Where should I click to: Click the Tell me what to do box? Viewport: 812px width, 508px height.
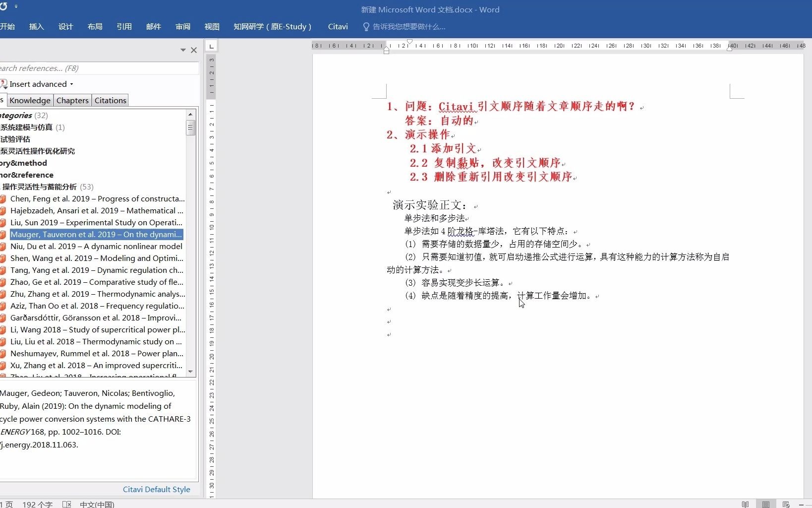405,27
